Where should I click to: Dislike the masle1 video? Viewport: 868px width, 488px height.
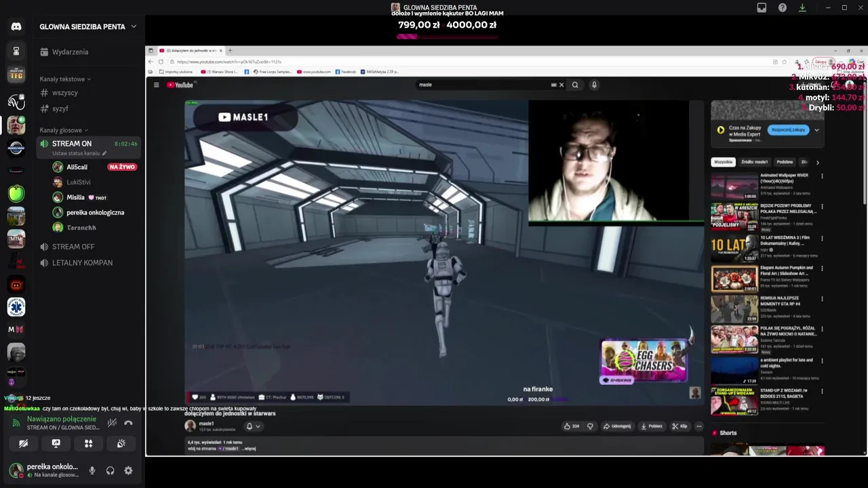point(590,426)
